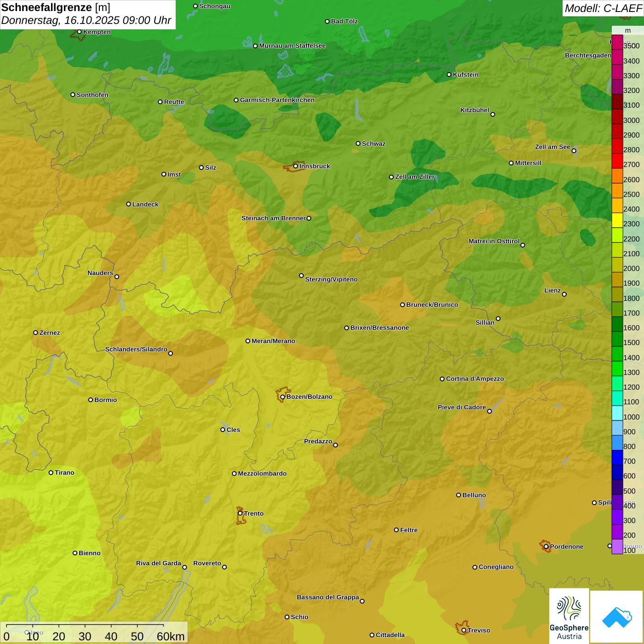The image size is (644, 644).
Task: Click the 60km scale bar label
Action: (x=171, y=636)
